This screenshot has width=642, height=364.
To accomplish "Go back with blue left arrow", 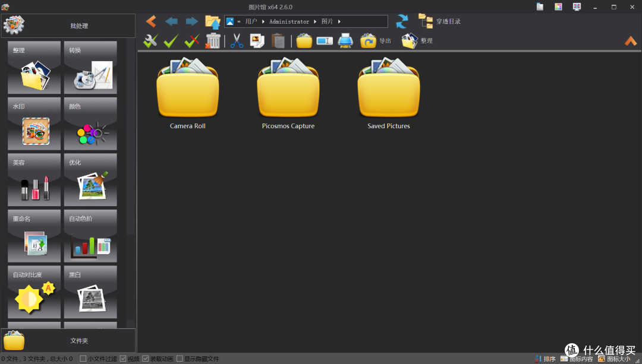I will 171,21.
